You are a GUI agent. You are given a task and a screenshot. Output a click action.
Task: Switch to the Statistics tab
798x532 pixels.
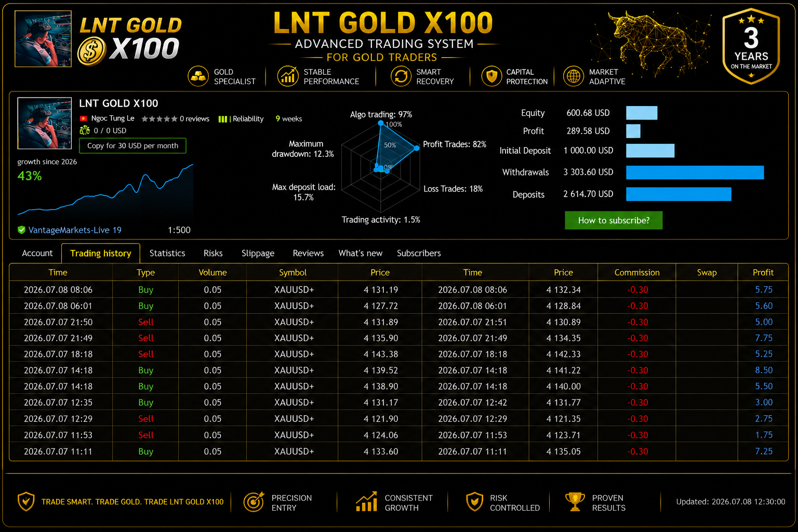[x=167, y=253]
